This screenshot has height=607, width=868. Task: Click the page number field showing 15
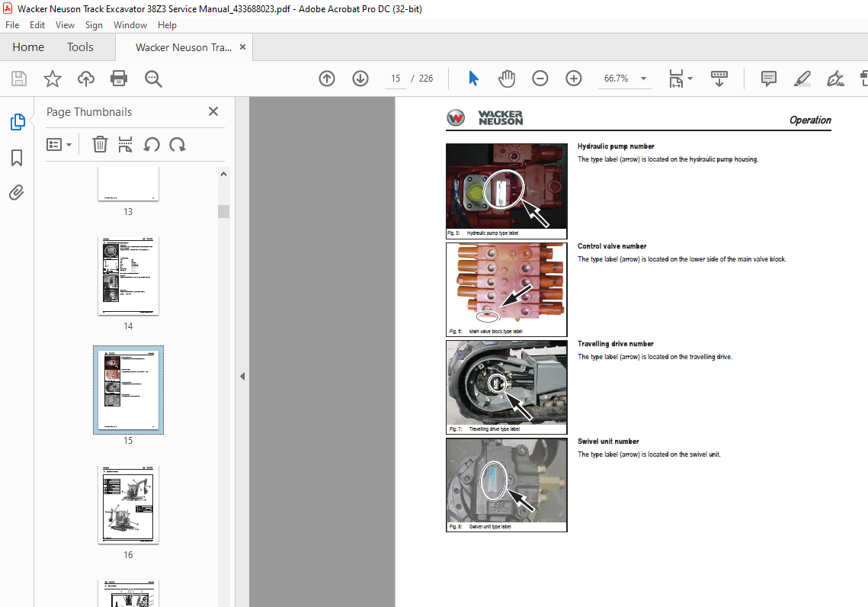396,79
